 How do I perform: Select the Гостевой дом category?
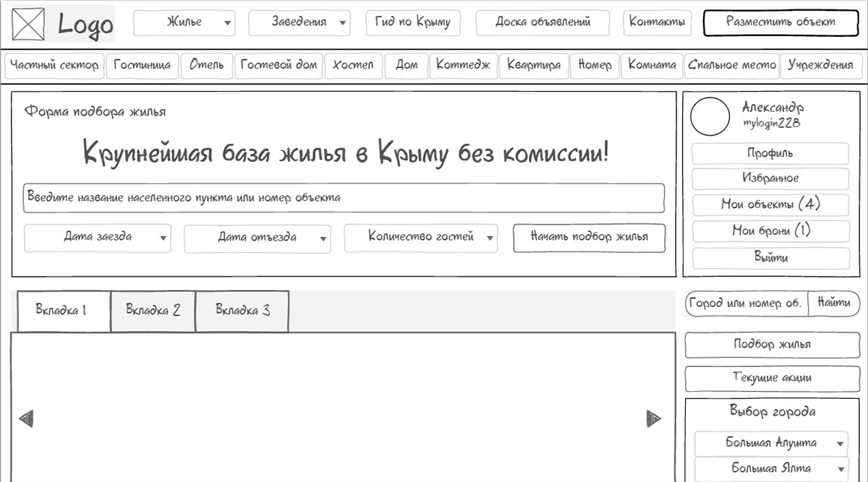[278, 66]
